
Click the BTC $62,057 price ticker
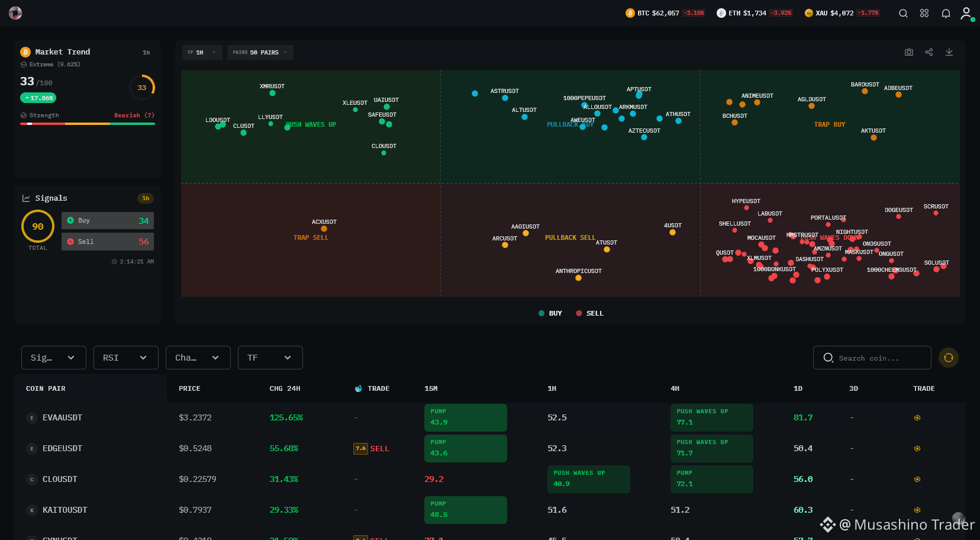pos(666,13)
